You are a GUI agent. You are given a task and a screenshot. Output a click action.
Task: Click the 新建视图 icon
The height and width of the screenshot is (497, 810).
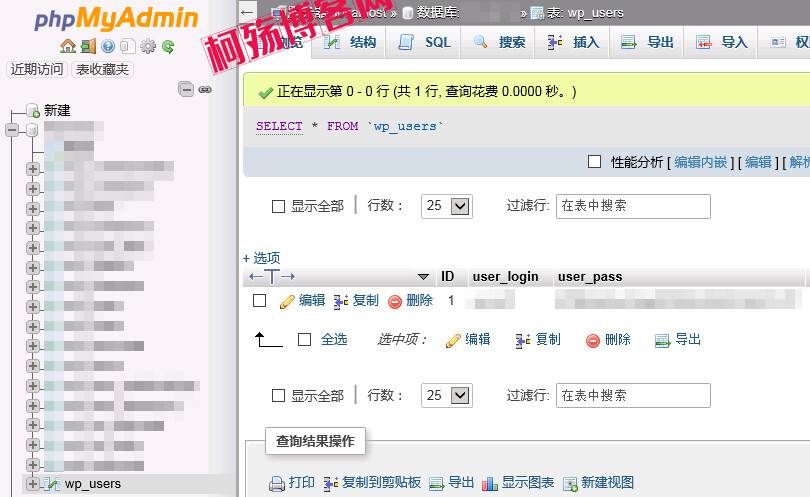point(570,484)
